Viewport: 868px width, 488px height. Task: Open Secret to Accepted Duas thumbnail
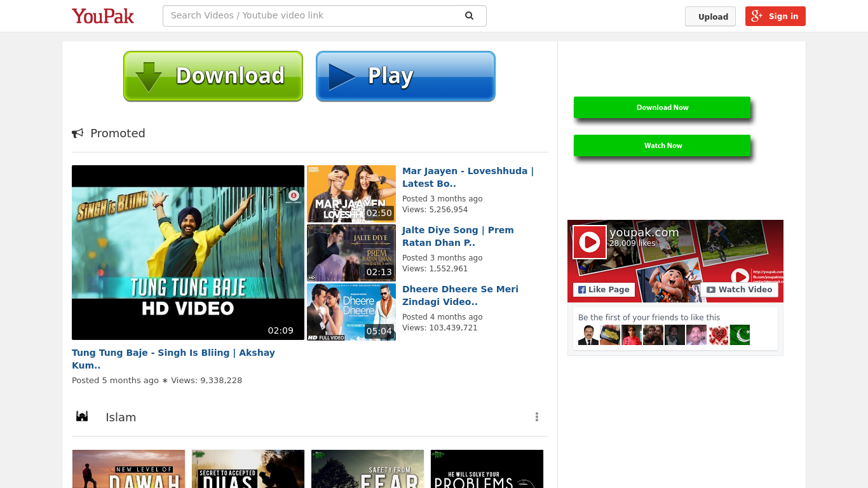coord(248,469)
